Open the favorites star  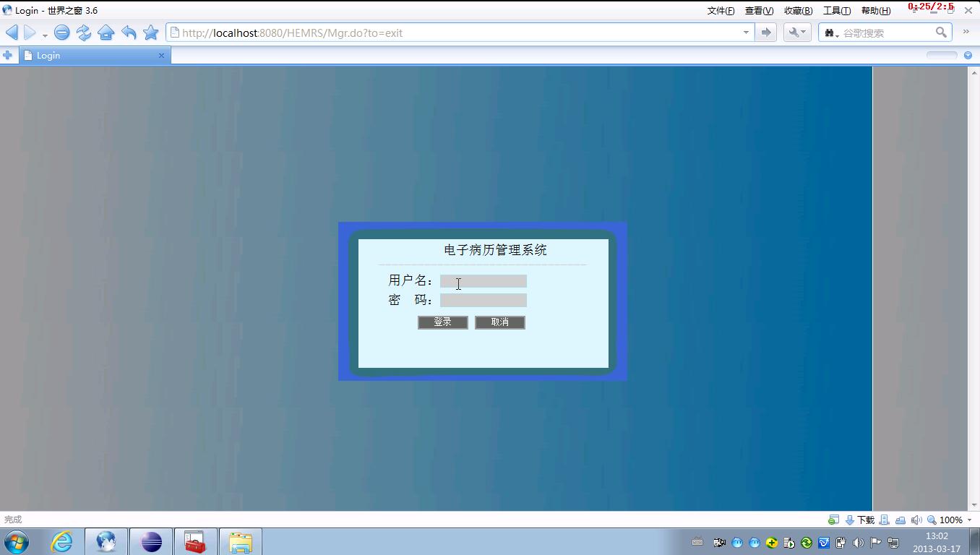tap(150, 33)
